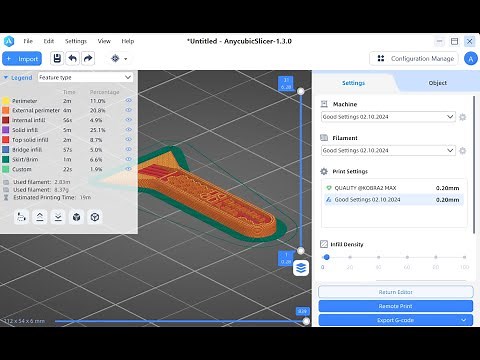This screenshot has width=480, height=360.
Task: Toggle Perimeter visibility eye
Action: pos(129,100)
